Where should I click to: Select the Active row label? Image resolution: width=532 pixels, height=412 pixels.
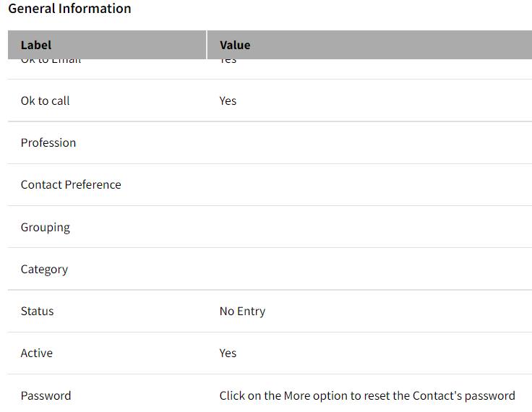37,353
